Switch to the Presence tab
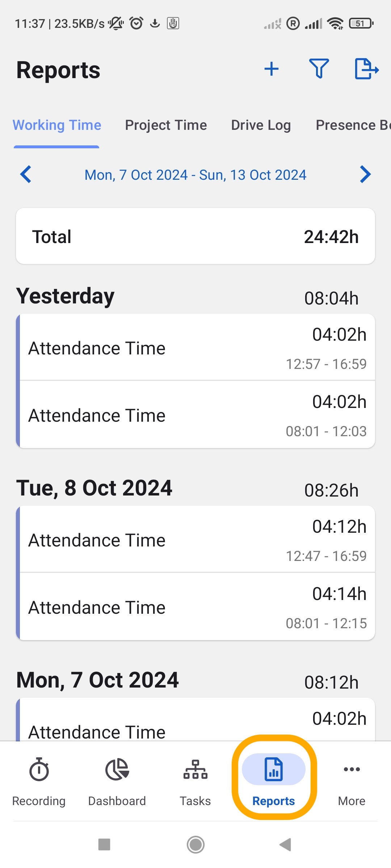Screen dimensions: 391x868 pos(353,125)
